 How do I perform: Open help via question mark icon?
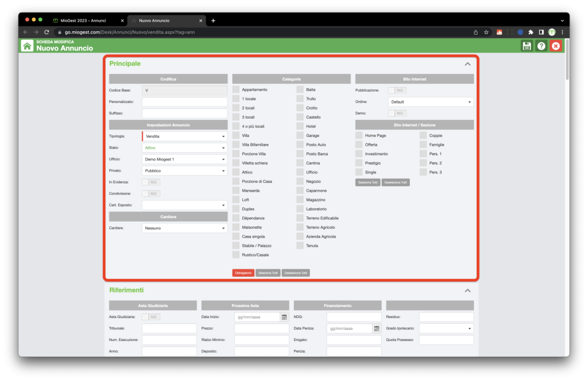(541, 46)
